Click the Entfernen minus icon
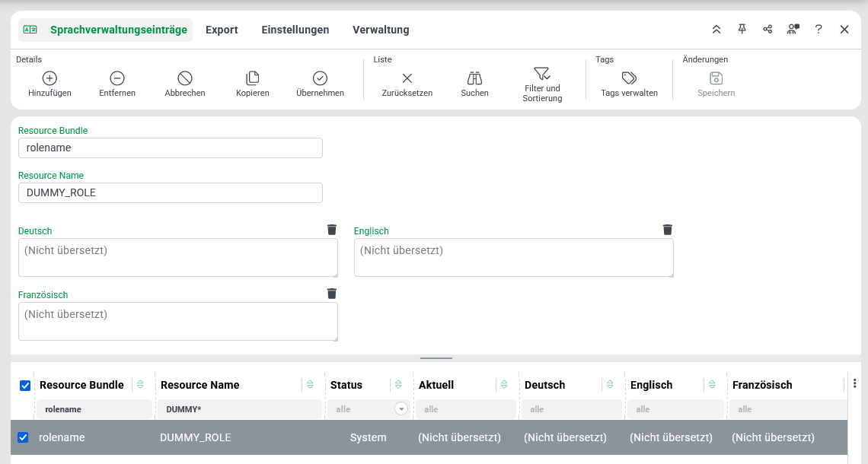868x464 pixels. pyautogui.click(x=117, y=78)
